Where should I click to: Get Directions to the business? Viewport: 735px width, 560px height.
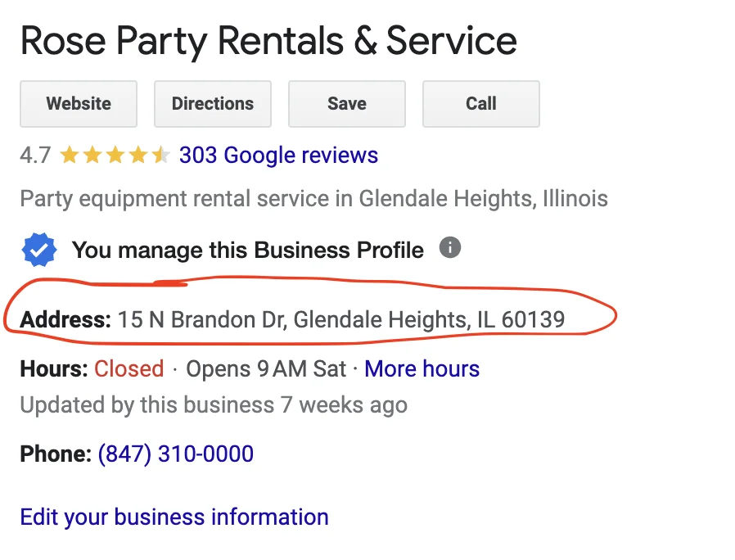pos(213,104)
